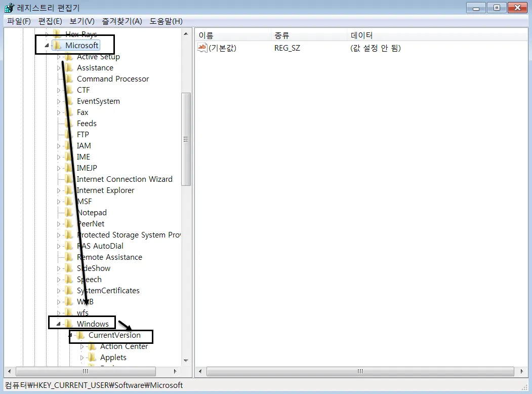The height and width of the screenshot is (394, 532).
Task: Click the REG_SZ type cell
Action: tap(287, 48)
